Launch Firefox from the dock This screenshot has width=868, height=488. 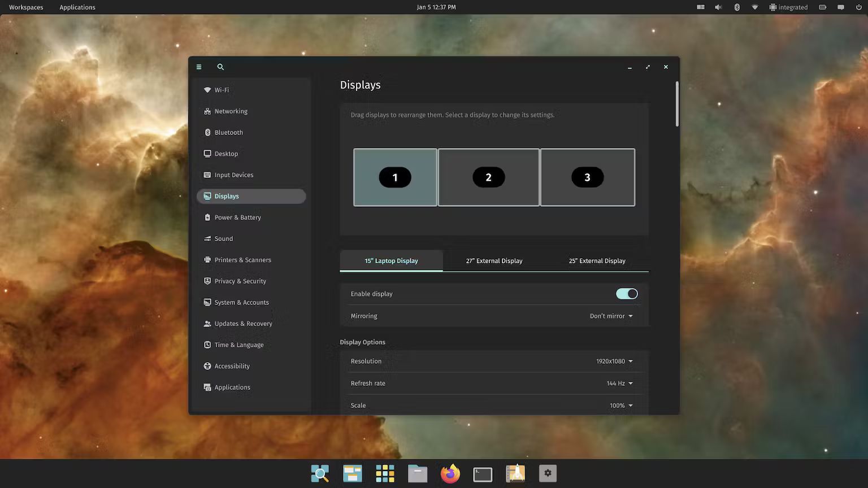[x=450, y=473]
